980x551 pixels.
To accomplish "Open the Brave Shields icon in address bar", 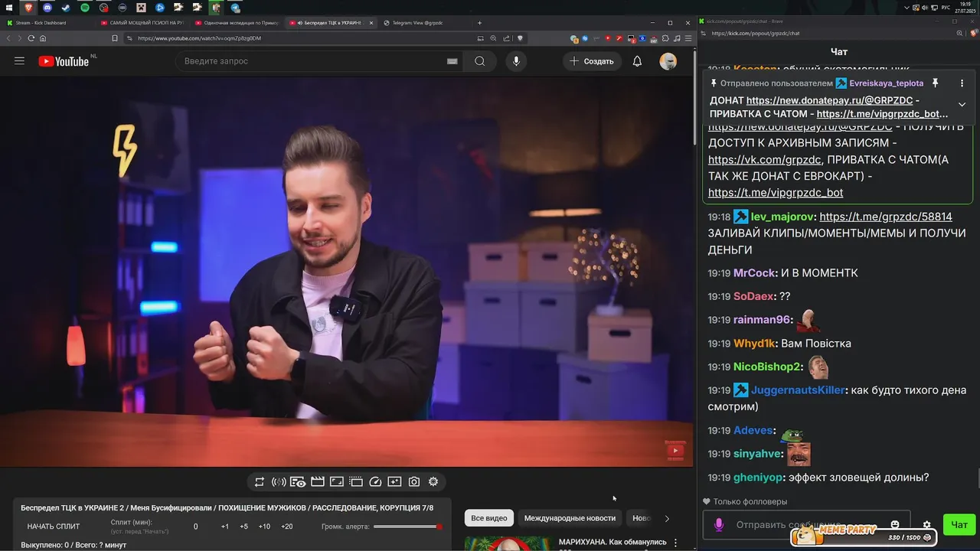I will tap(520, 38).
